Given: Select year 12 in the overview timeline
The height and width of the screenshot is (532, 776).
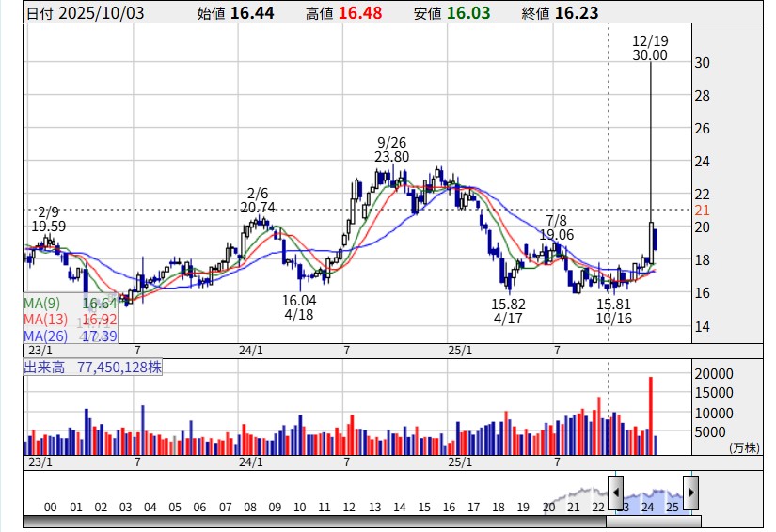Looking at the screenshot, I should click(x=349, y=507).
